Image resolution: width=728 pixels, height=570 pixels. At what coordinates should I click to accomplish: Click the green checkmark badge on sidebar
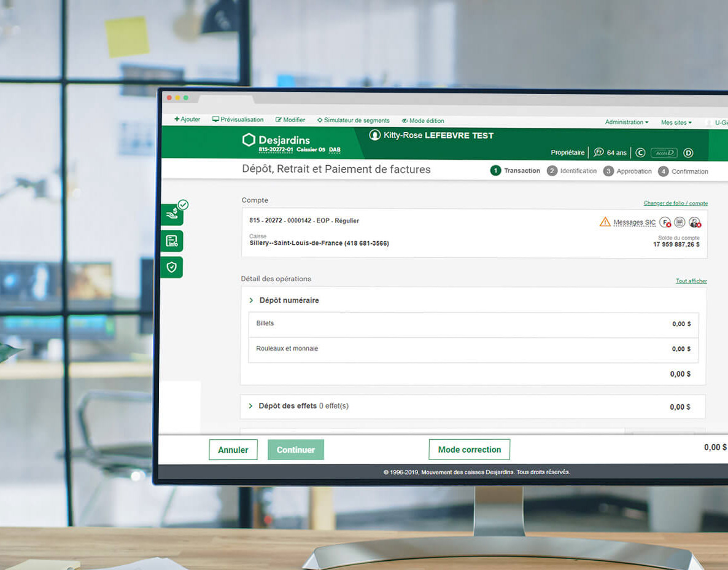(x=184, y=205)
